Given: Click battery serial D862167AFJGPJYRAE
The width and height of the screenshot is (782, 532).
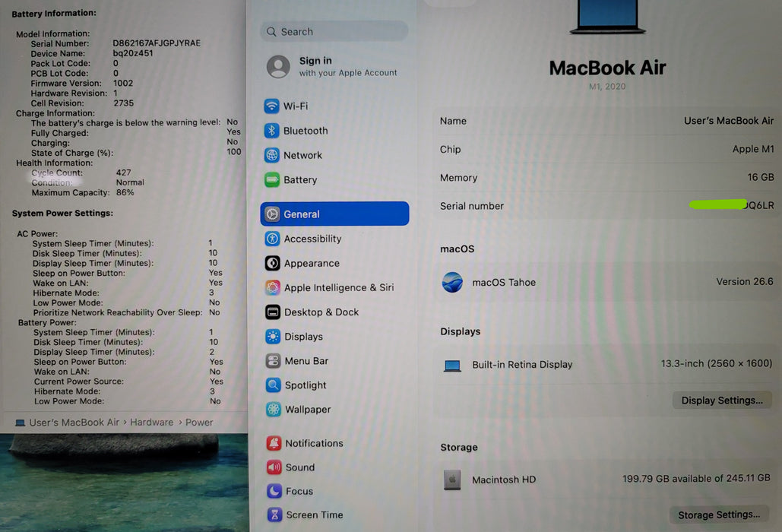Looking at the screenshot, I should tap(156, 43).
